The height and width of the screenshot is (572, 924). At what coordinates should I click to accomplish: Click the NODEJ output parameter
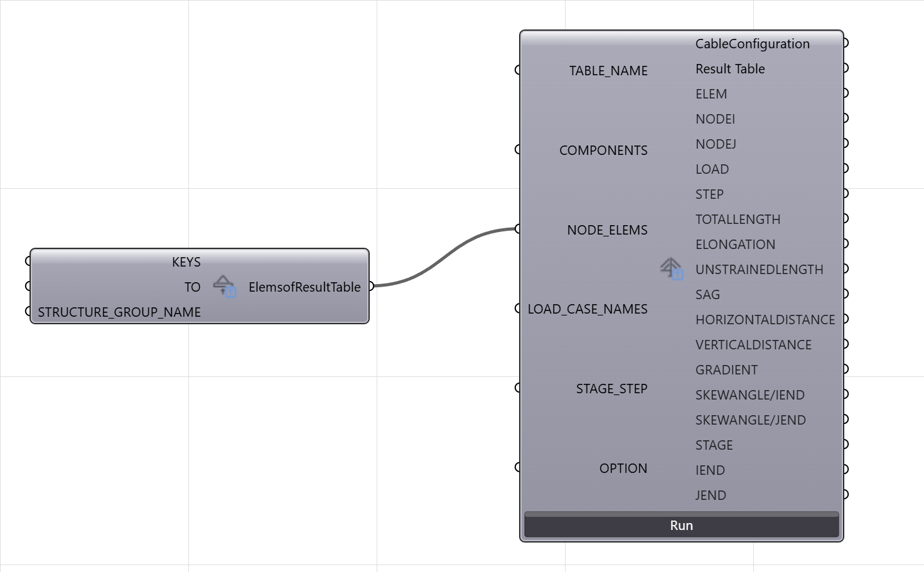pyautogui.click(x=716, y=144)
